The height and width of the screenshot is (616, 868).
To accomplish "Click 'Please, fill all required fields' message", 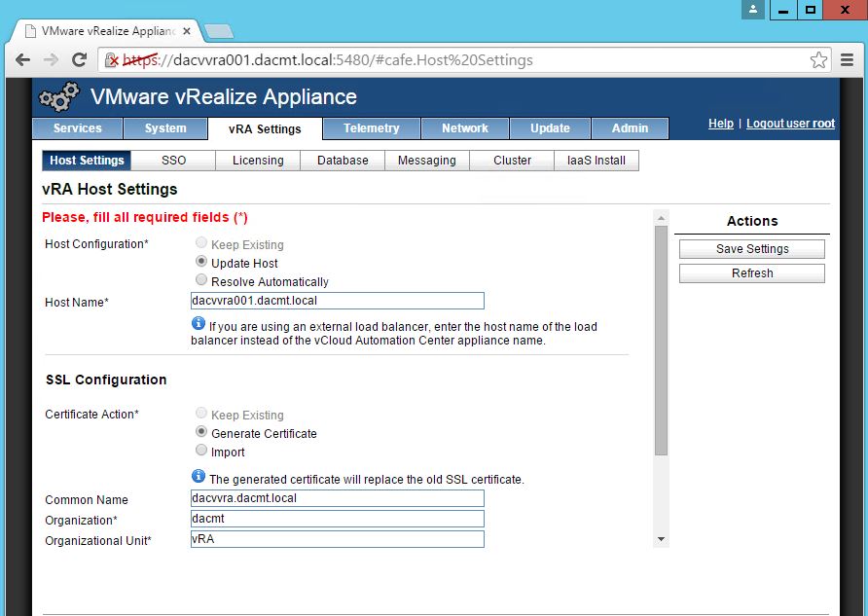I will coord(145,217).
